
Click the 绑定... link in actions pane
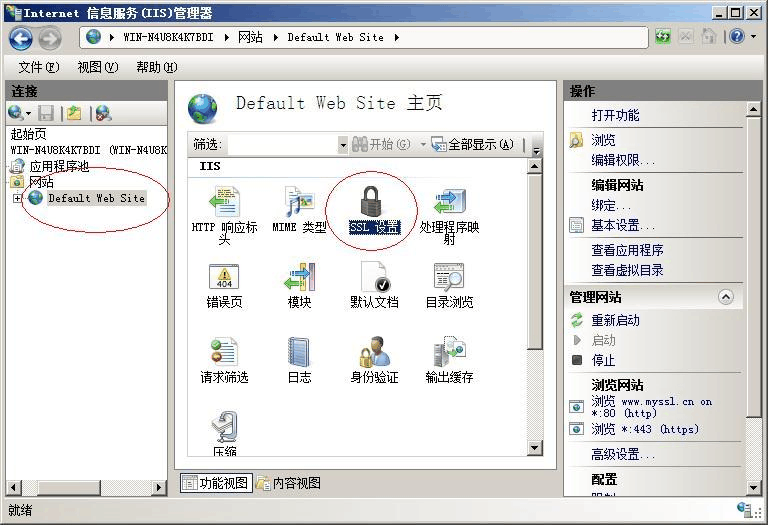click(x=610, y=205)
